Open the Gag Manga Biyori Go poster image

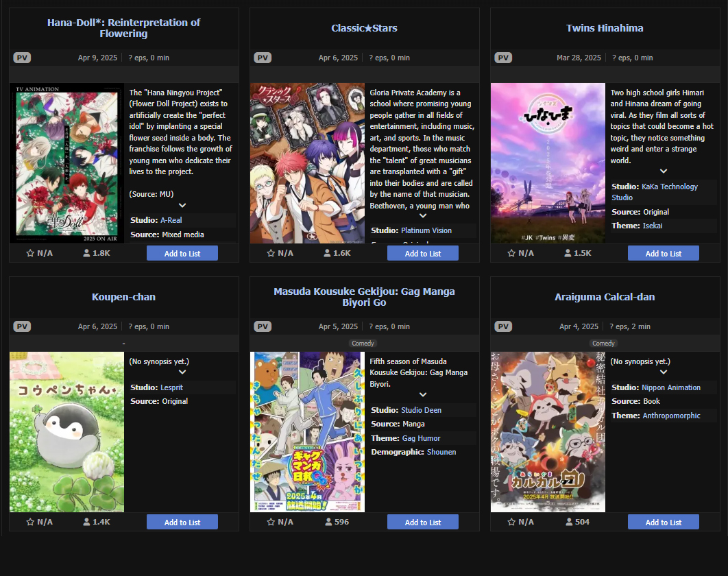pos(307,432)
